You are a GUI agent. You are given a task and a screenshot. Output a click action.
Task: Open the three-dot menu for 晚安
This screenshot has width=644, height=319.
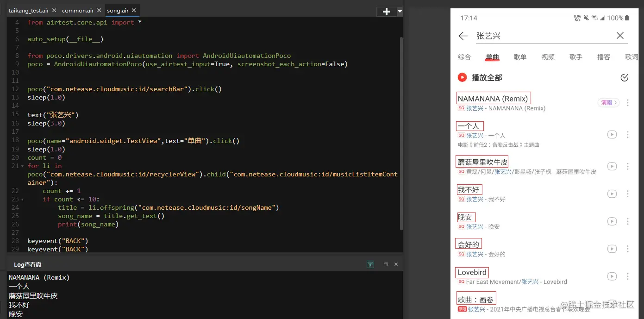coord(628,221)
